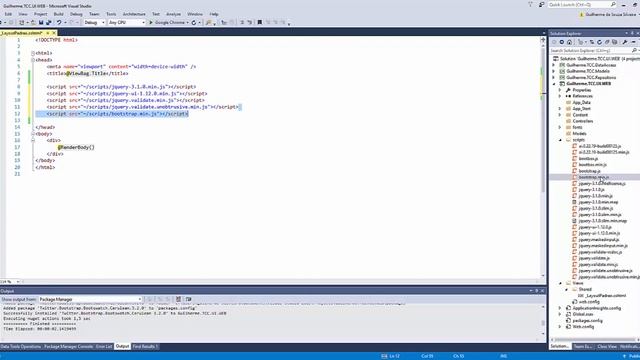The image size is (640, 360).
Task: Switch to Data Tools Operations tab
Action: point(21,347)
